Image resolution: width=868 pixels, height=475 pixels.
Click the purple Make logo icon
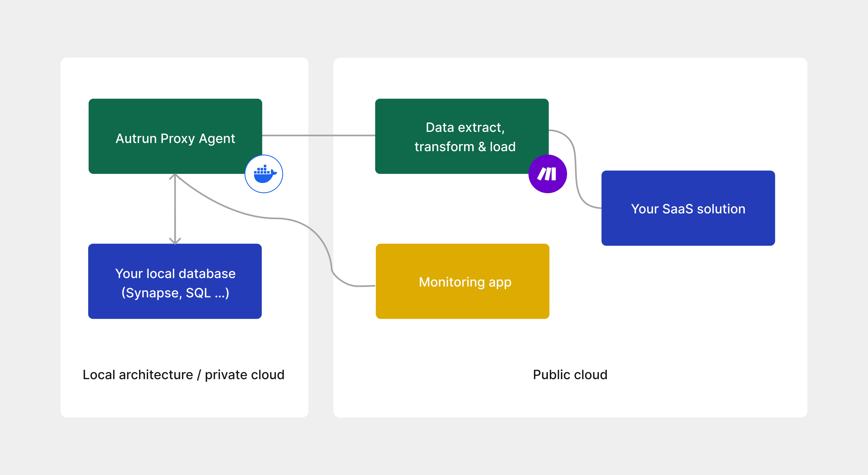pyautogui.click(x=547, y=174)
